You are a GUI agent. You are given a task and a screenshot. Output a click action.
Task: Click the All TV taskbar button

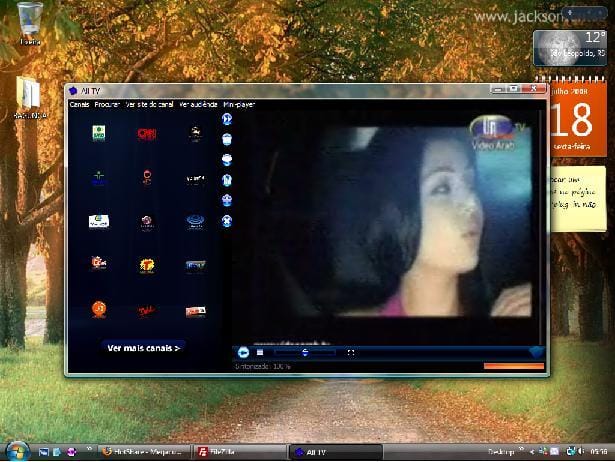tap(336, 452)
